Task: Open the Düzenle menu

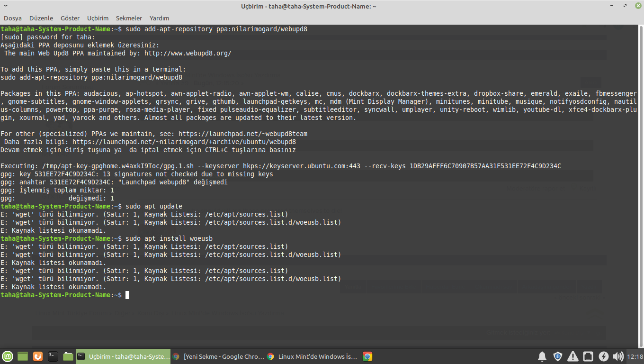Action: 41,18
